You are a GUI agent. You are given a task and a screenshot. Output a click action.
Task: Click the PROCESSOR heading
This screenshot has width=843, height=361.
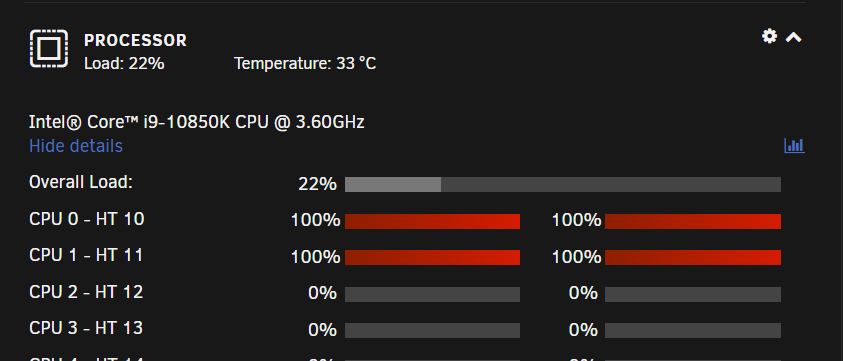pyautogui.click(x=135, y=40)
